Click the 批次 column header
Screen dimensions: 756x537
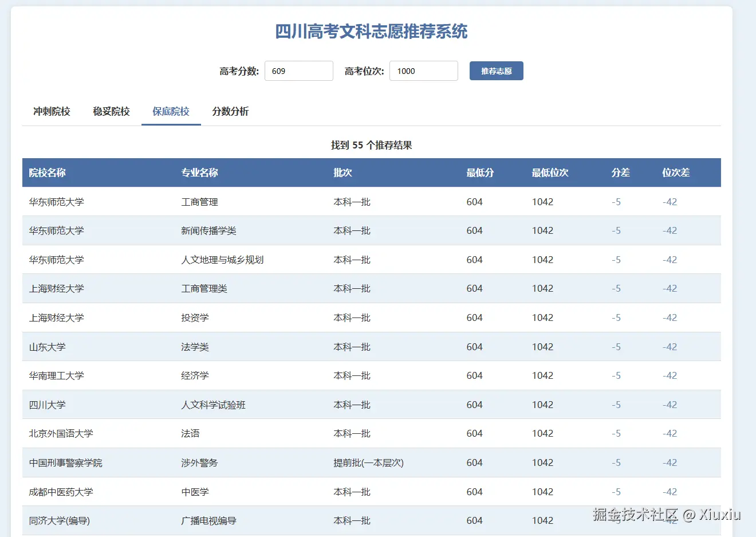[343, 173]
